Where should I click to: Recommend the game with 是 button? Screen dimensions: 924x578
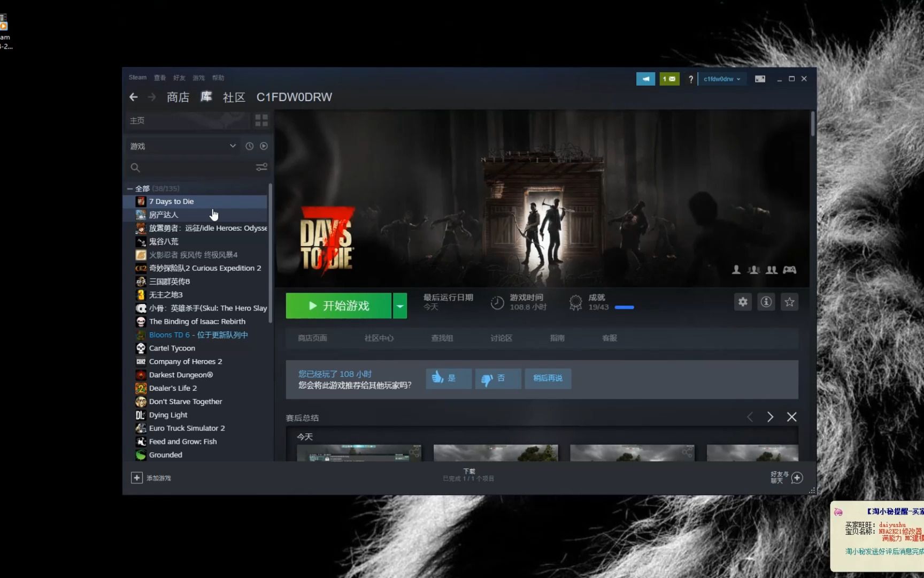(449, 378)
